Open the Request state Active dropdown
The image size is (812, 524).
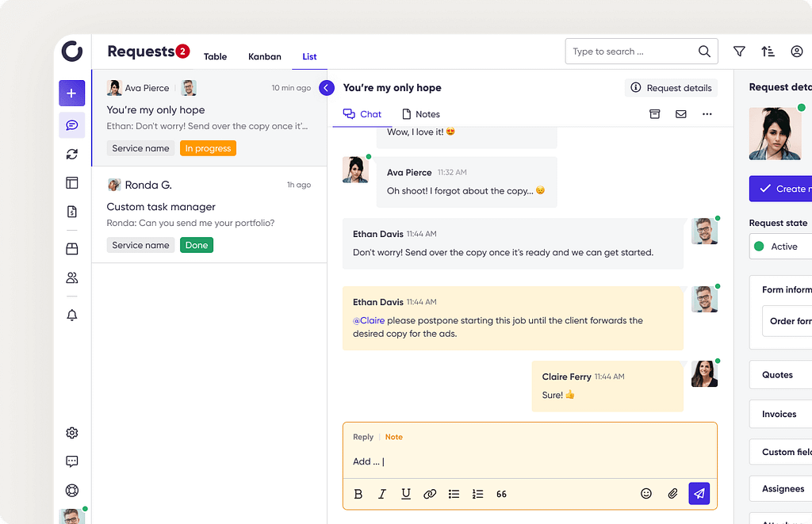pos(781,247)
